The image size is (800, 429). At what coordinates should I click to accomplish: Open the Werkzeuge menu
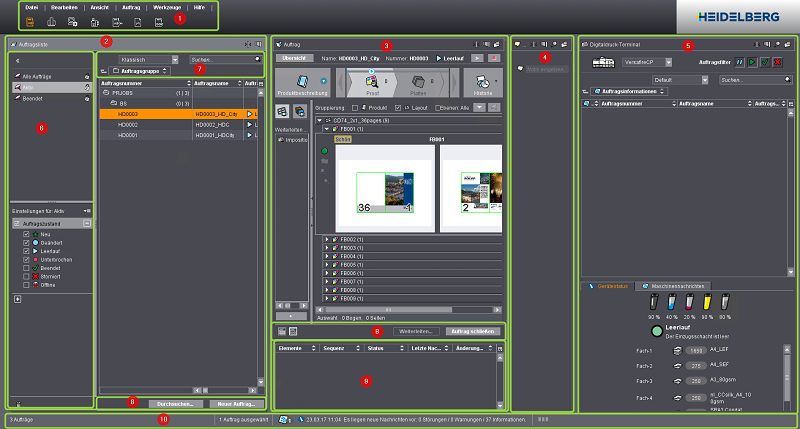(166, 7)
